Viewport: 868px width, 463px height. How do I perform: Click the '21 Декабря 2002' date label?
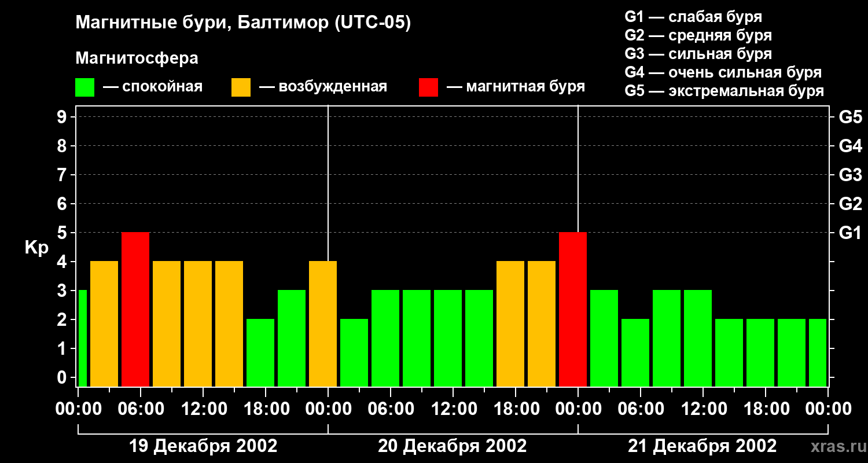click(x=703, y=446)
